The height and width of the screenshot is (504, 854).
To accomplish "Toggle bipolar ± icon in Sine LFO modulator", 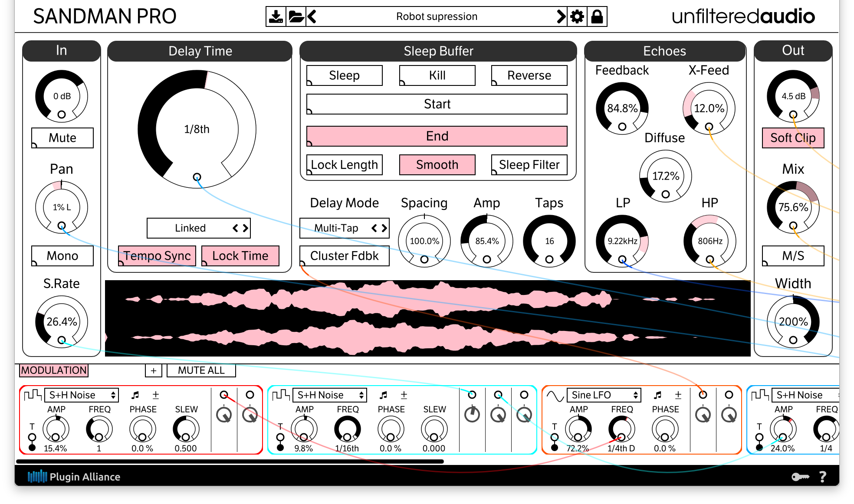I will 678,395.
